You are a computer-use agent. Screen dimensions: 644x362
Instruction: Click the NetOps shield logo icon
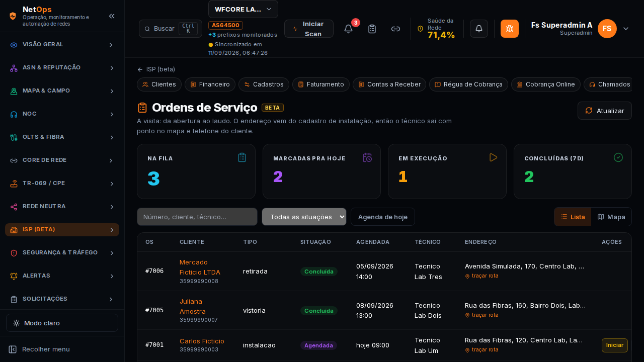pyautogui.click(x=13, y=16)
